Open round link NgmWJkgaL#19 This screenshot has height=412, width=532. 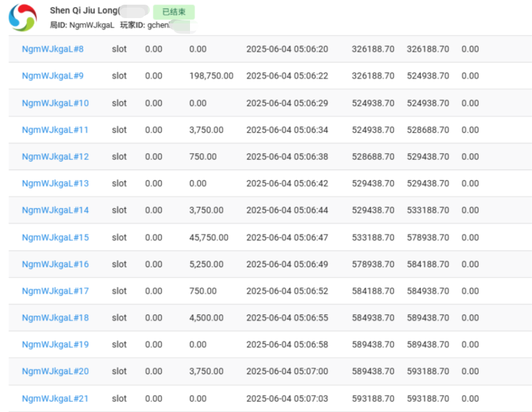pyautogui.click(x=55, y=345)
